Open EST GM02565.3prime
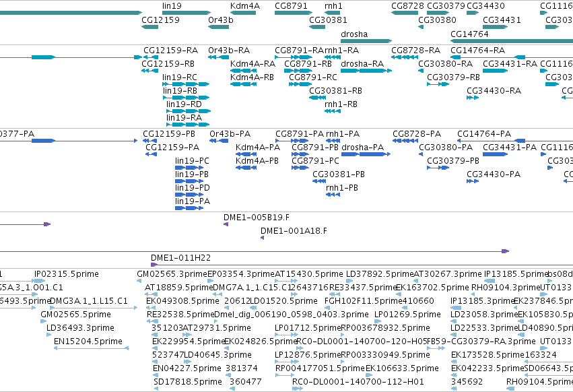The height and width of the screenshot is (392, 573). coord(172,274)
